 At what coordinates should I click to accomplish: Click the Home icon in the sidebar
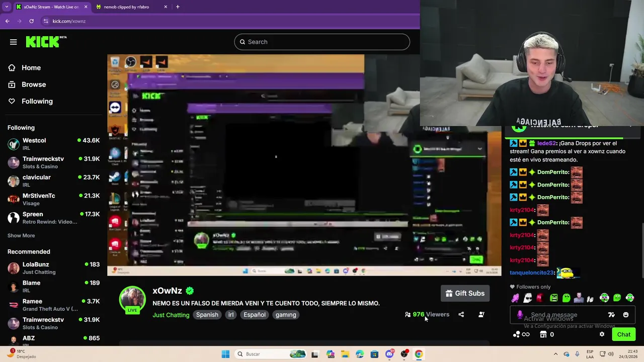(x=12, y=67)
